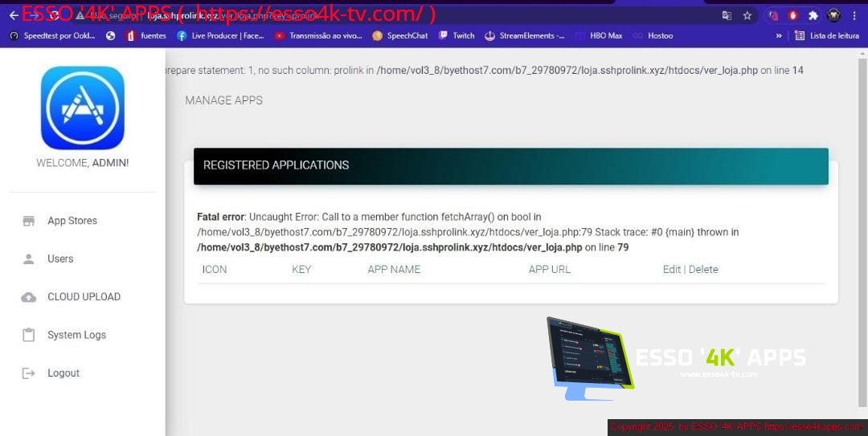This screenshot has width=868, height=436.
Task: Click the App Store logo in the sidebar
Action: click(83, 108)
